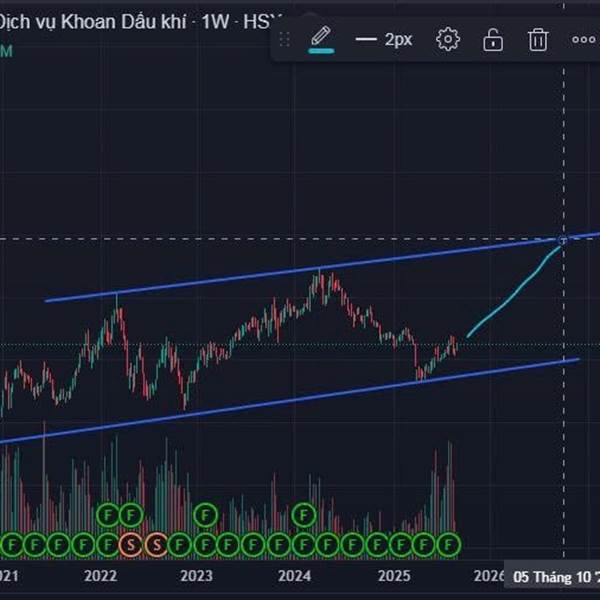Viewport: 600px width, 600px height.
Task: Click the 2024 time axis label
Action: click(295, 576)
